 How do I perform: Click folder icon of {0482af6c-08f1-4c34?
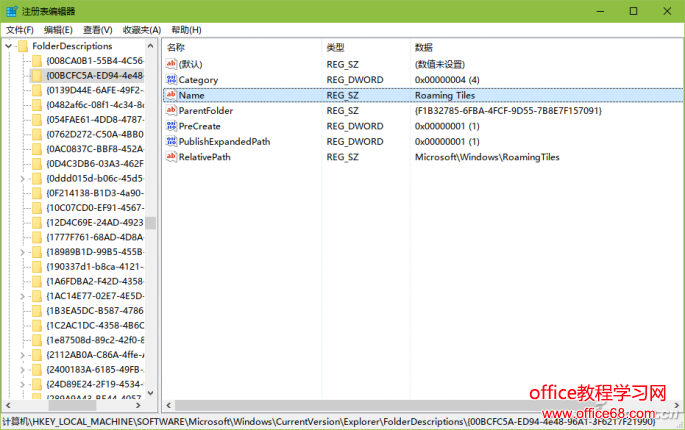37,105
